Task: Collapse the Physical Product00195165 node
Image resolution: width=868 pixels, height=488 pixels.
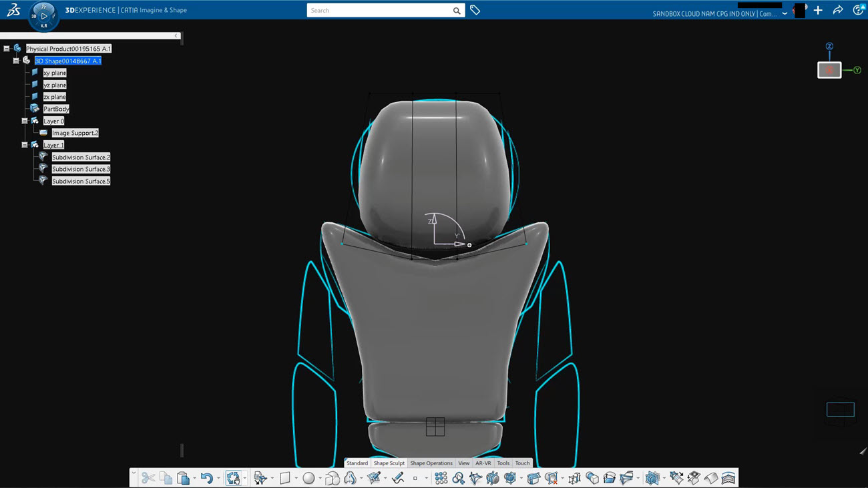Action: 7,49
